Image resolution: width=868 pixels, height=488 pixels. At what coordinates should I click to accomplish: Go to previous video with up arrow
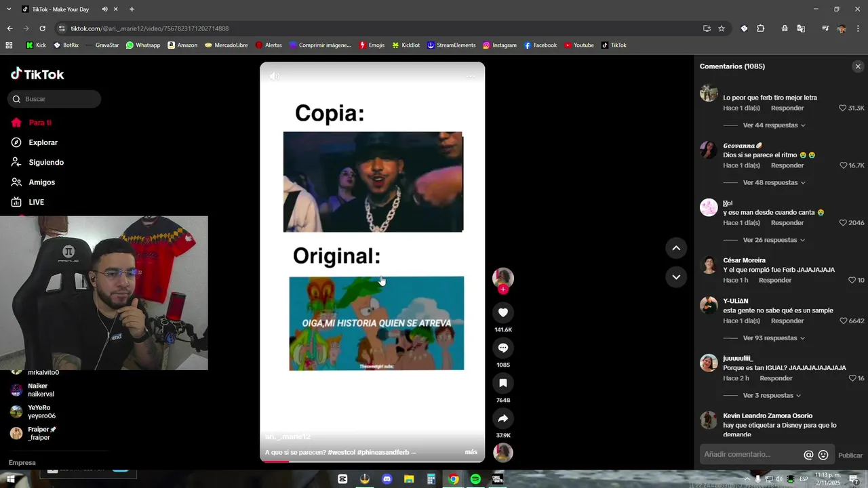click(x=676, y=248)
